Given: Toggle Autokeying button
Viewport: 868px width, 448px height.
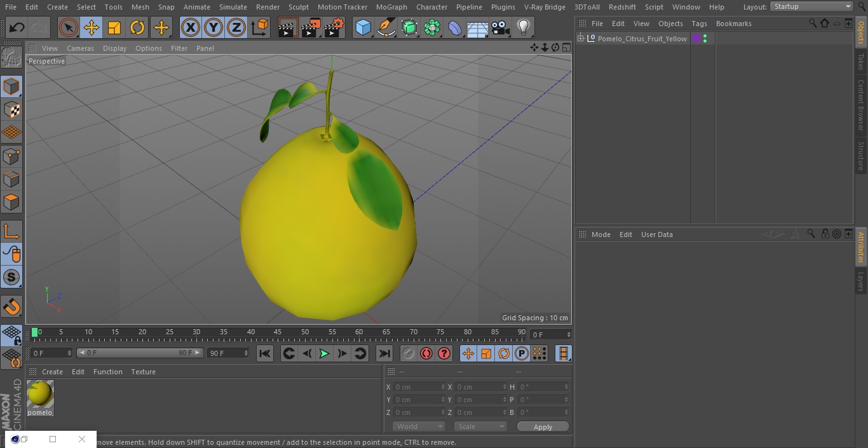Looking at the screenshot, I should click(x=426, y=353).
